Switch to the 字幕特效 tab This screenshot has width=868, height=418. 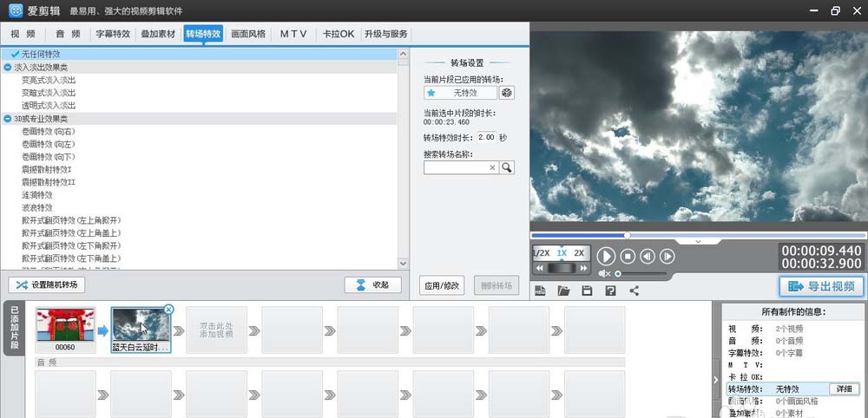(113, 35)
